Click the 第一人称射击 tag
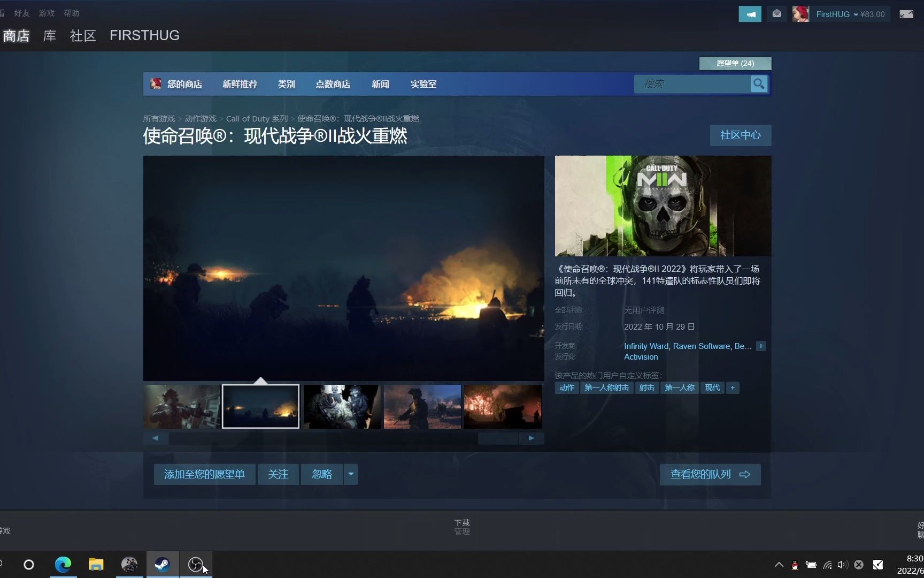924x578 pixels. pos(606,387)
